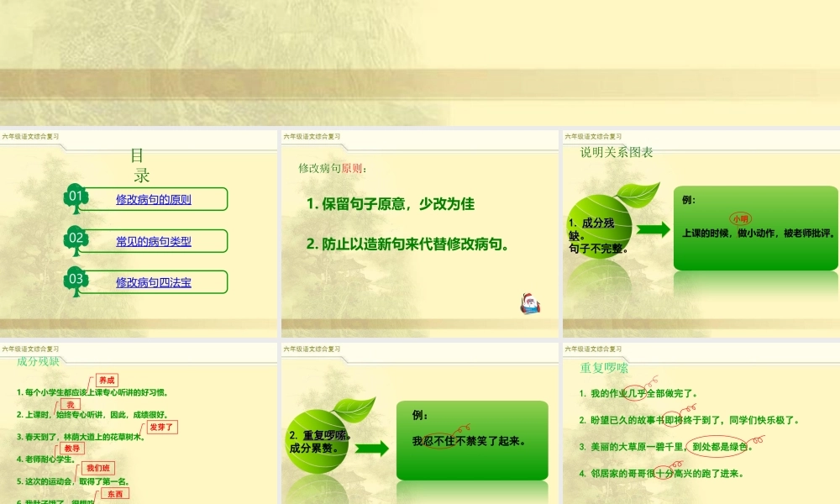This screenshot has width=840, height=504.
Task: Click the green arrow beside 成分残缺 apple
Action: point(653,229)
